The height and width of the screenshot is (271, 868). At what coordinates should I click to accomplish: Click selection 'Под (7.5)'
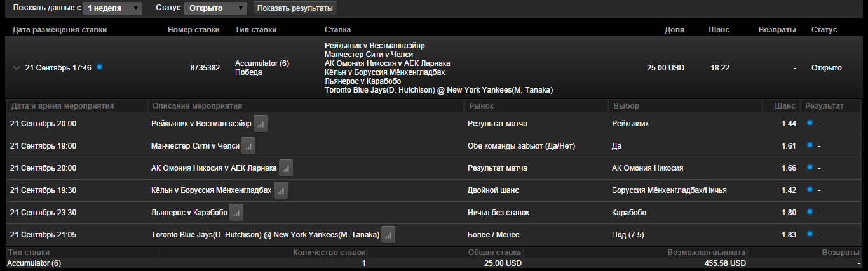click(x=628, y=235)
